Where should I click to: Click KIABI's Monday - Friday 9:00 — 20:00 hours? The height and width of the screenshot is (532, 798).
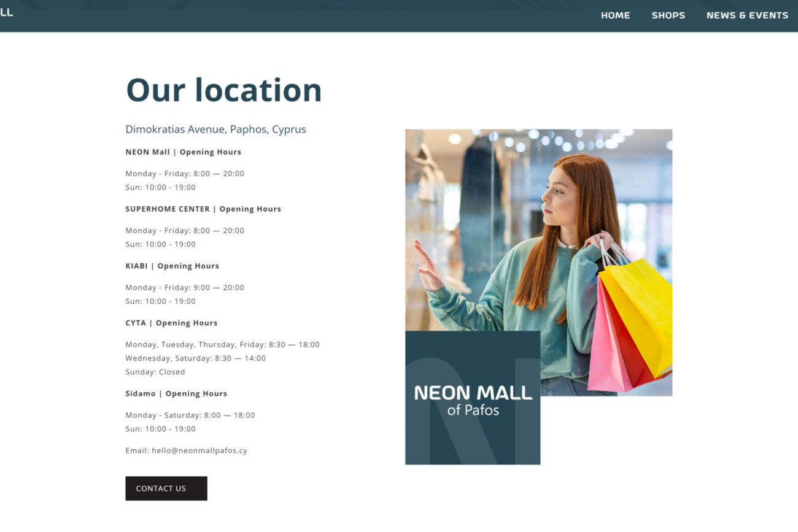coord(185,288)
